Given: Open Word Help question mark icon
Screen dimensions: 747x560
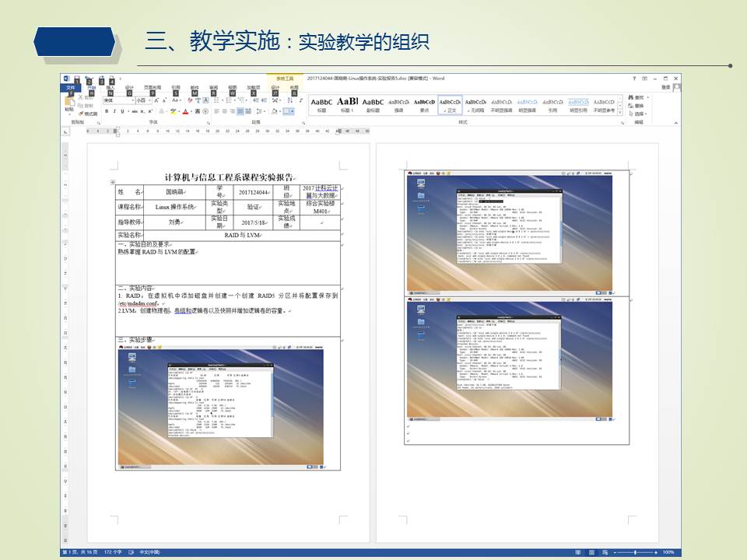Looking at the screenshot, I should point(634,79).
